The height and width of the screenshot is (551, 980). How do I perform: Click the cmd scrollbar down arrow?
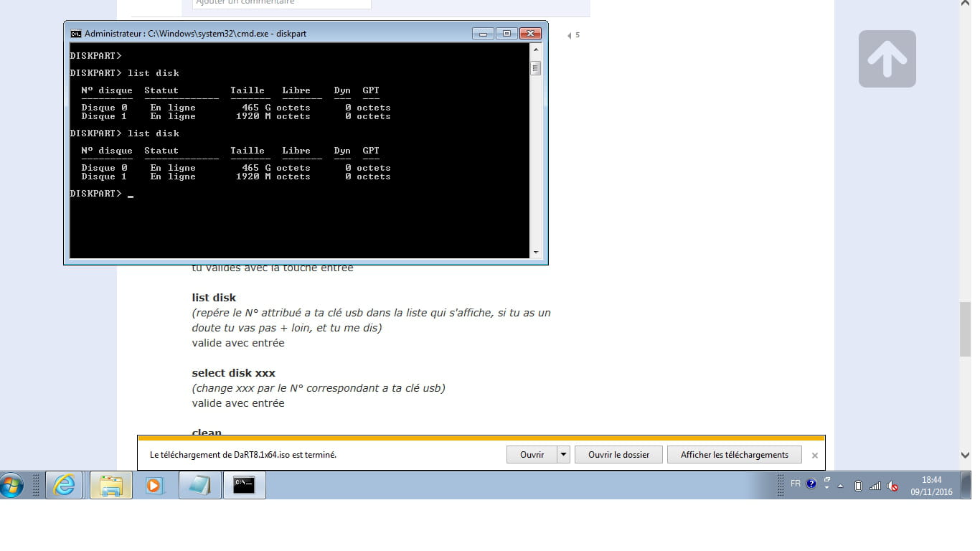tap(535, 252)
